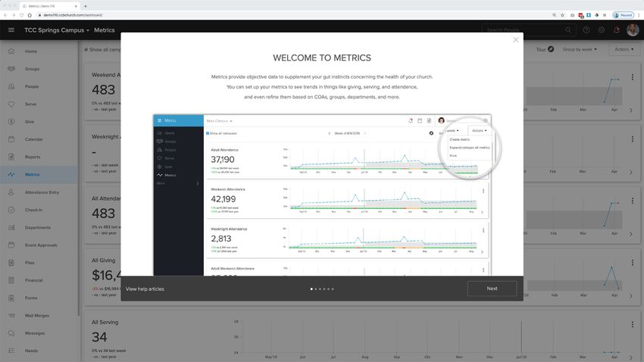Open the TCC Springs Campus dropdown
Screen dimensions: 644x362
(57, 30)
